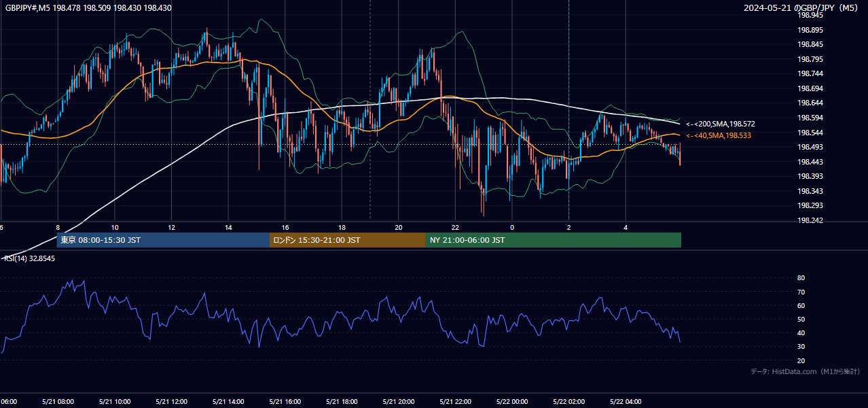Screen dimensions: 868x408
Task: Click price axis label 198.443
Action: point(810,162)
